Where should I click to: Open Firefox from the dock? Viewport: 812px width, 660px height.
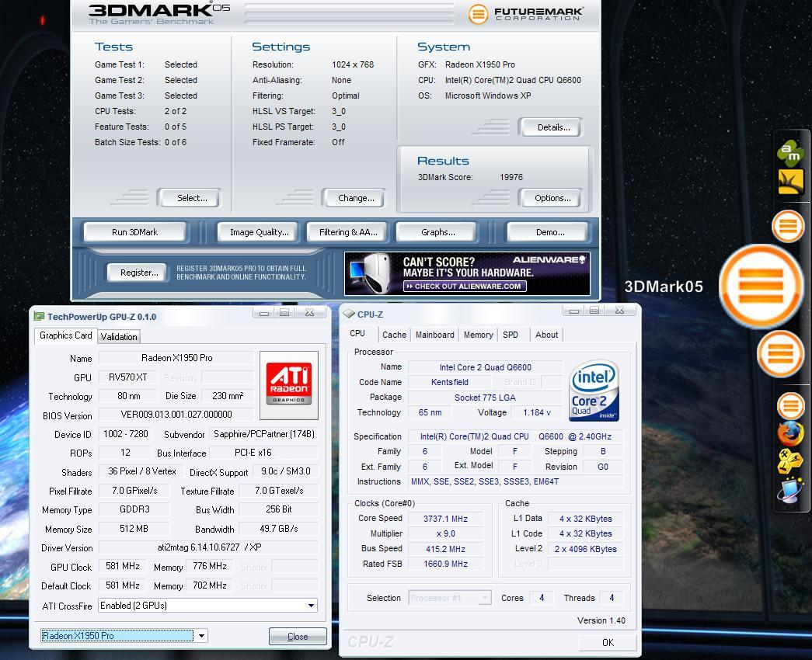789,434
